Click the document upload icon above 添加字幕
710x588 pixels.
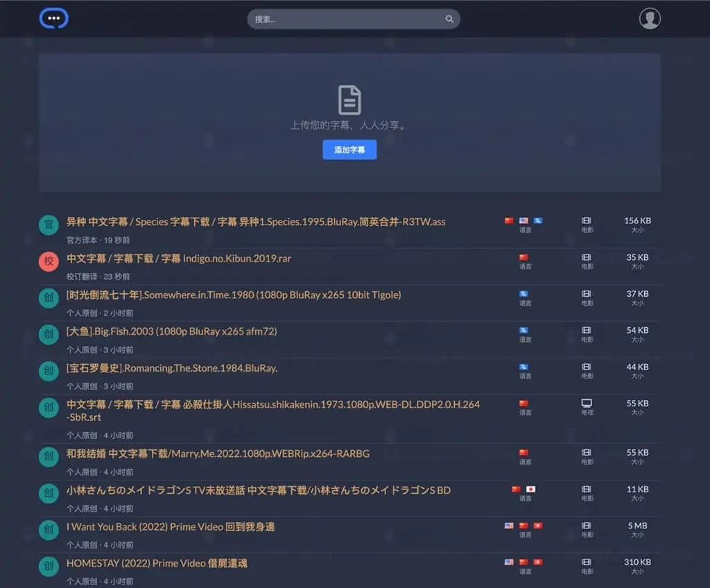(x=349, y=99)
